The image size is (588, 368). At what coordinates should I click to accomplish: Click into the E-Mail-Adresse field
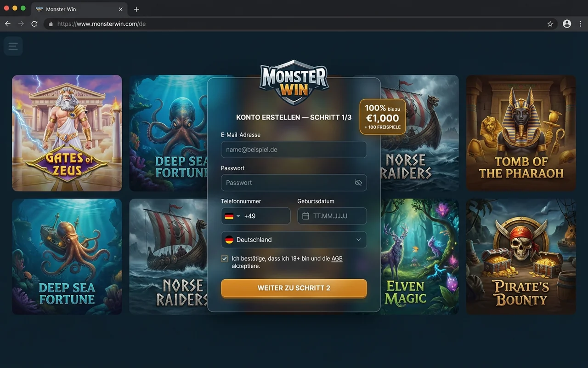point(294,149)
